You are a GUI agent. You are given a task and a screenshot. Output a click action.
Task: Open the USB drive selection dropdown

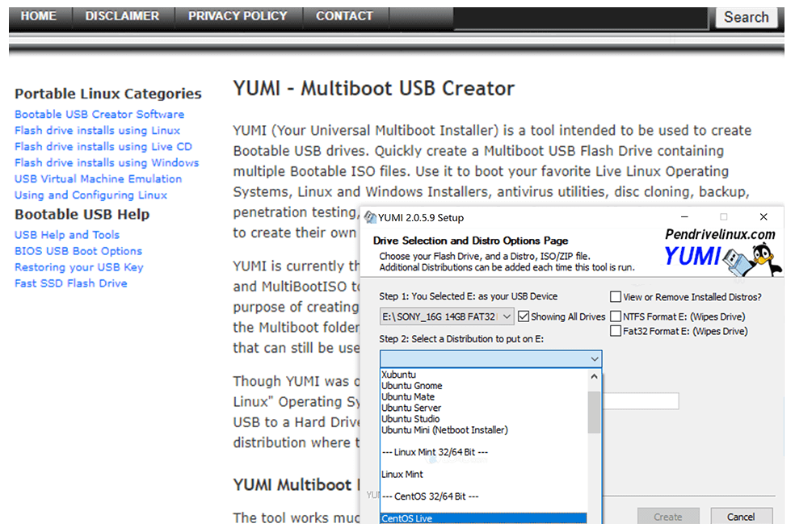(x=506, y=316)
